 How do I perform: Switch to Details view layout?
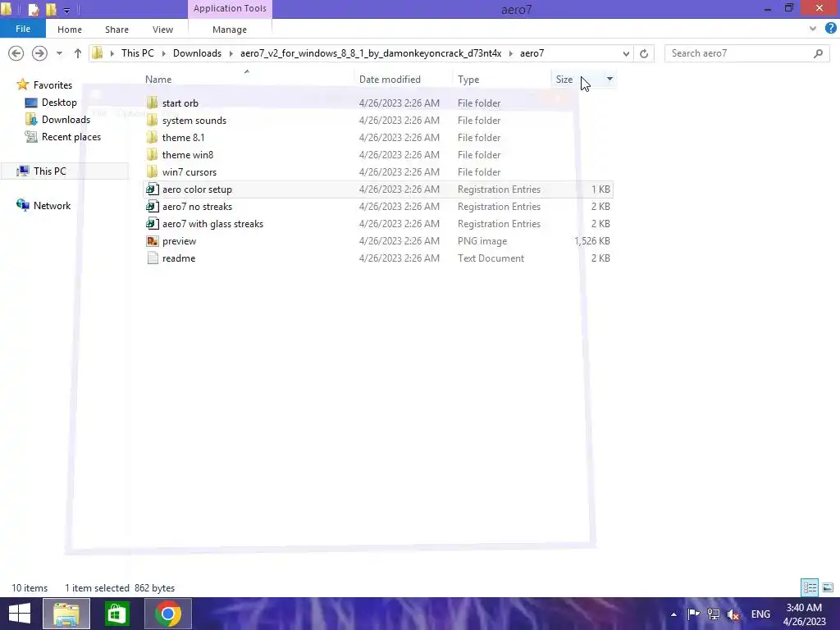click(x=810, y=587)
